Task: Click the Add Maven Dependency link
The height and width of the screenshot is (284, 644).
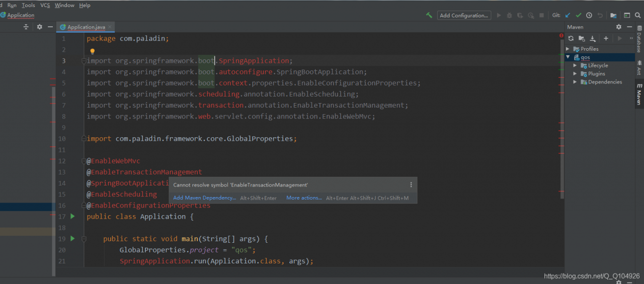Action: (x=204, y=198)
